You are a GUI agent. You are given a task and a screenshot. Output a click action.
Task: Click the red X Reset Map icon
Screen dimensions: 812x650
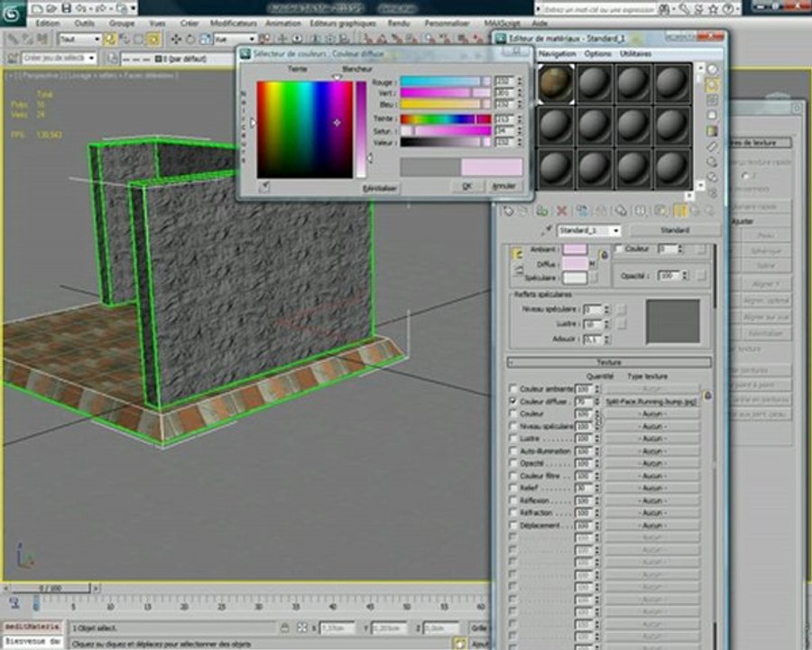pyautogui.click(x=562, y=211)
